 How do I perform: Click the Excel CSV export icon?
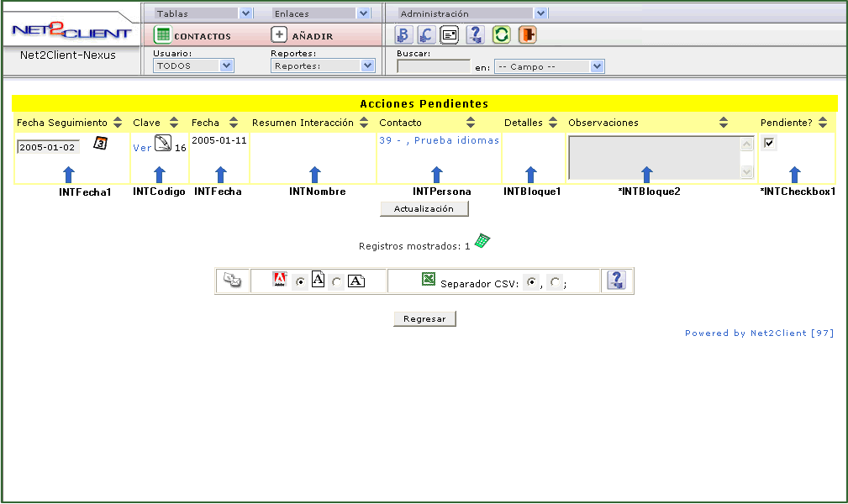click(429, 280)
